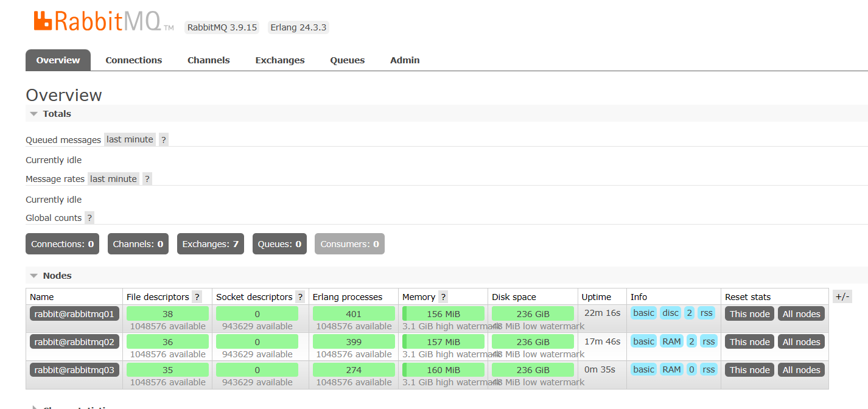Open basic stats for rabbit@rabbitmq03
This screenshot has height=409, width=868.
coord(643,369)
